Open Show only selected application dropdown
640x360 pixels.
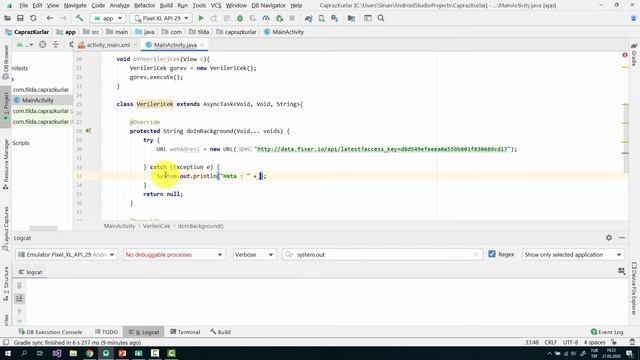point(573,255)
